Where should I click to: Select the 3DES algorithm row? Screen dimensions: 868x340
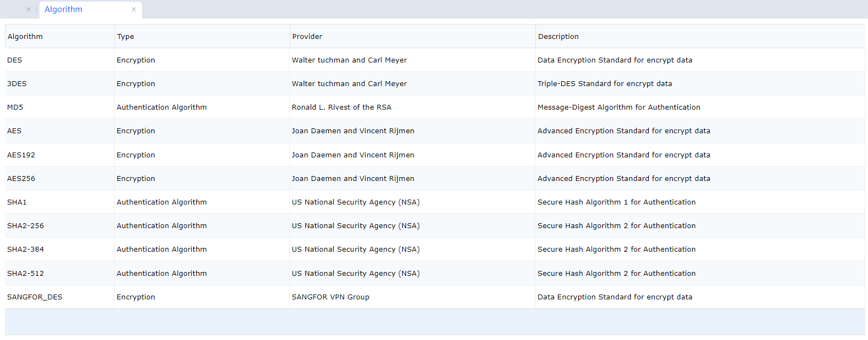17,84
